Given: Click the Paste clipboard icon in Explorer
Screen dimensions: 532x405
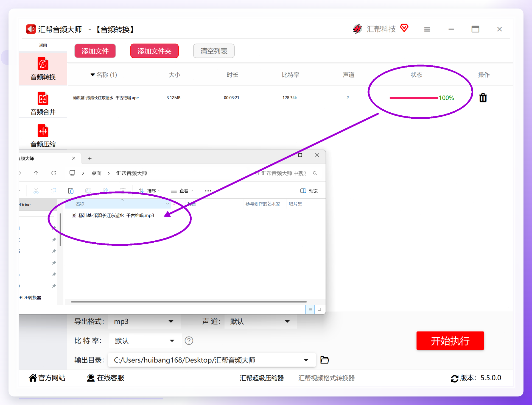Looking at the screenshot, I should tap(71, 191).
